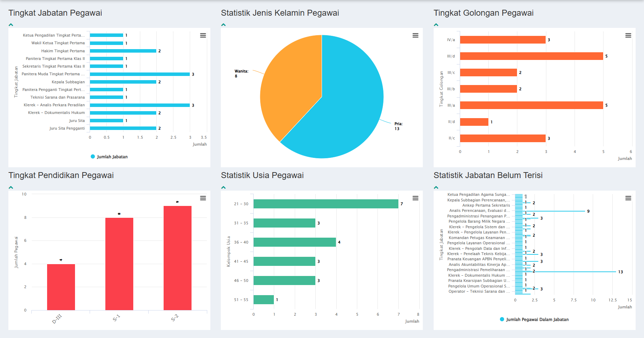The height and width of the screenshot is (338, 644).
Task: Collapse the Statistik Jabatan Belum Terisi panel
Action: click(x=436, y=187)
